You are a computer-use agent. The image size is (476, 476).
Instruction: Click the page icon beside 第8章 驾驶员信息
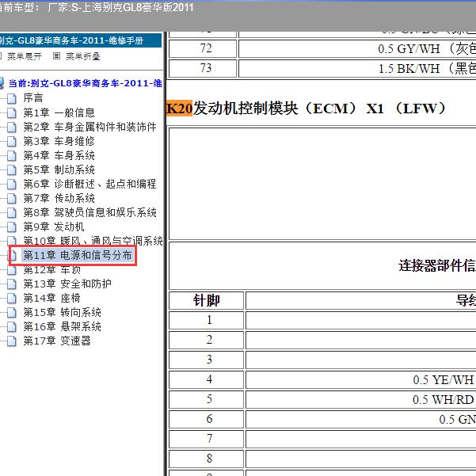pyautogui.click(x=12, y=212)
